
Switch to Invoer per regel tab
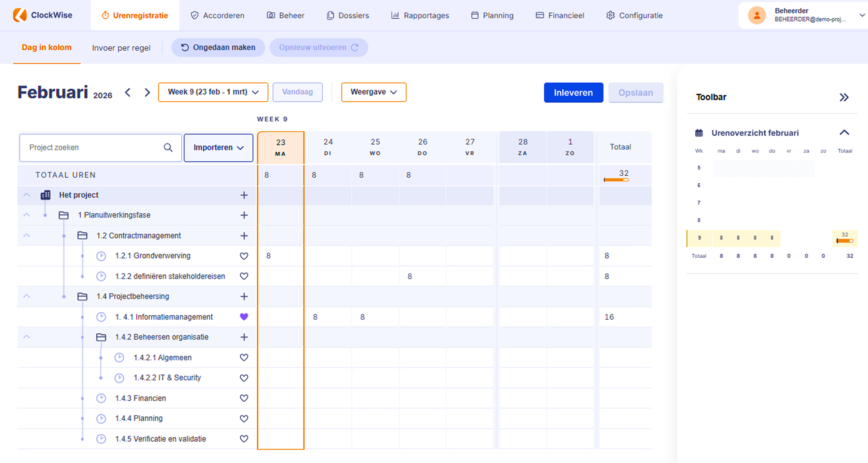click(121, 48)
